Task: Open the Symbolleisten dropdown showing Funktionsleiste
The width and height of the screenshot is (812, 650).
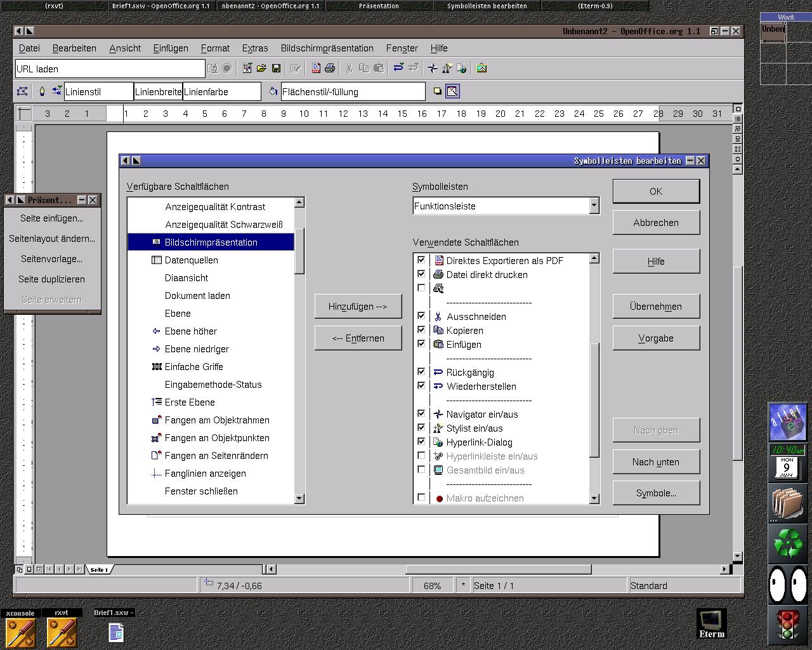Action: (x=594, y=206)
